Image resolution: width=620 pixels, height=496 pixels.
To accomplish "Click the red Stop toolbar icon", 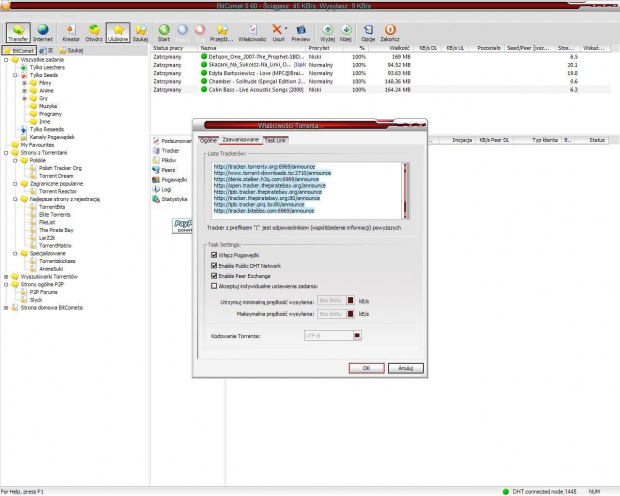I will (x=200, y=32).
